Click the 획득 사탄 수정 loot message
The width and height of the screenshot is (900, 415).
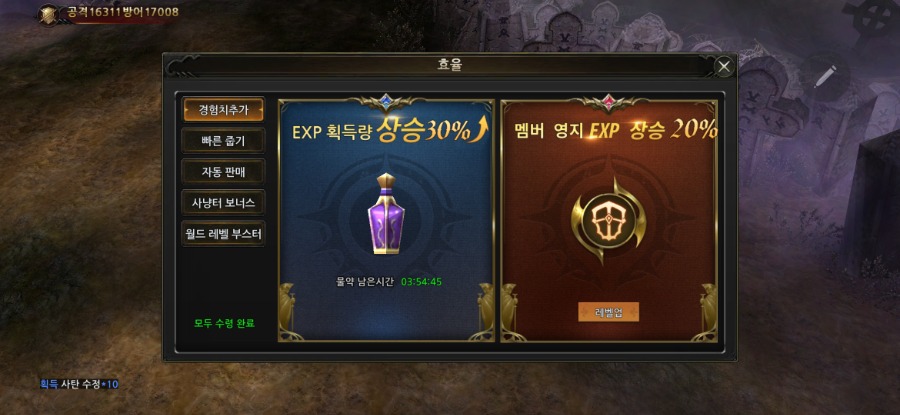[79, 383]
